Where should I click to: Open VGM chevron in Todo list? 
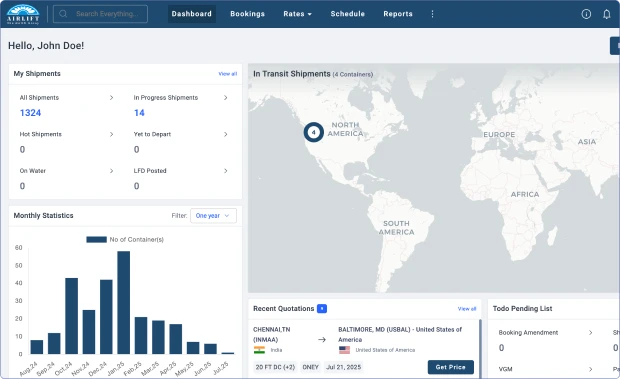tap(590, 369)
